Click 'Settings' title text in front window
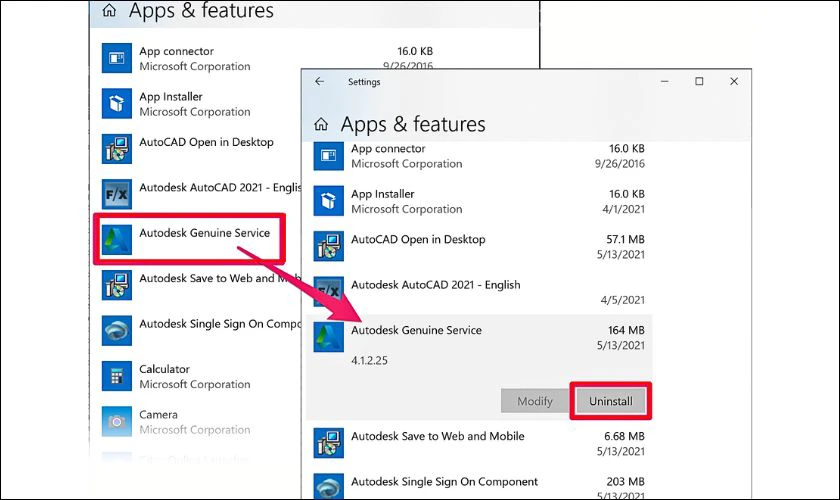The width and height of the screenshot is (840, 500). coord(364,82)
